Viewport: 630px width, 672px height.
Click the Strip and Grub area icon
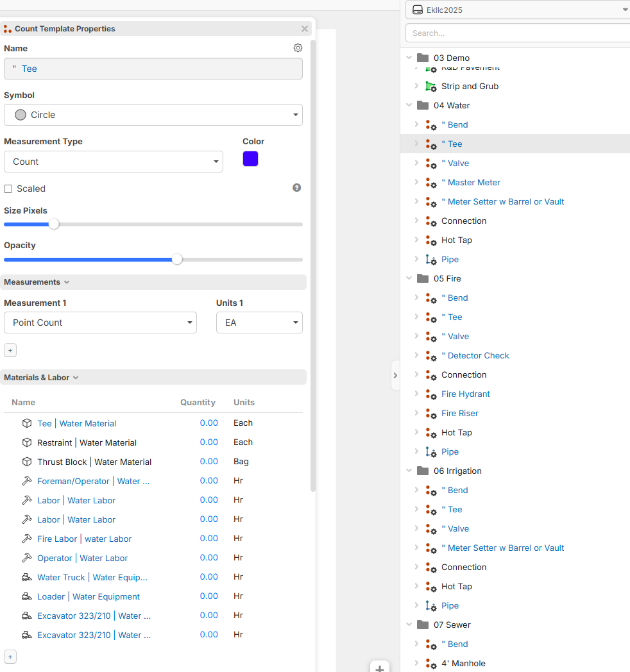[x=431, y=86]
